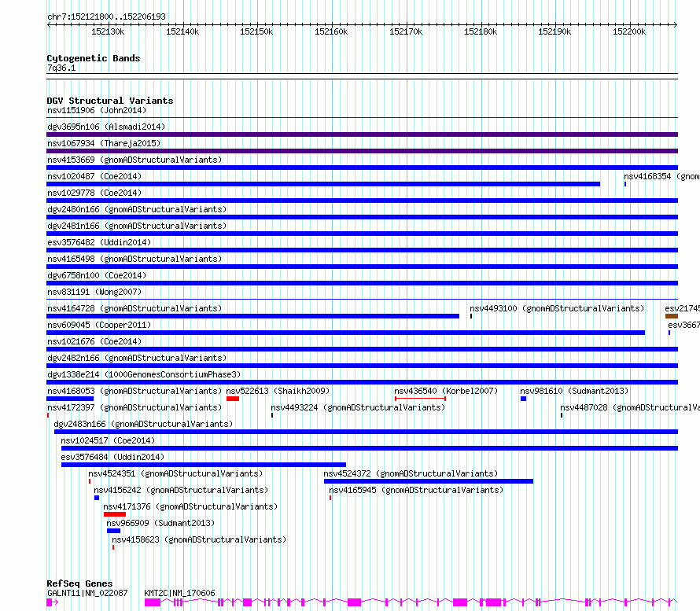
Task: Open dgv2482n166 gnomAD variant
Action: pyautogui.click(x=362, y=366)
